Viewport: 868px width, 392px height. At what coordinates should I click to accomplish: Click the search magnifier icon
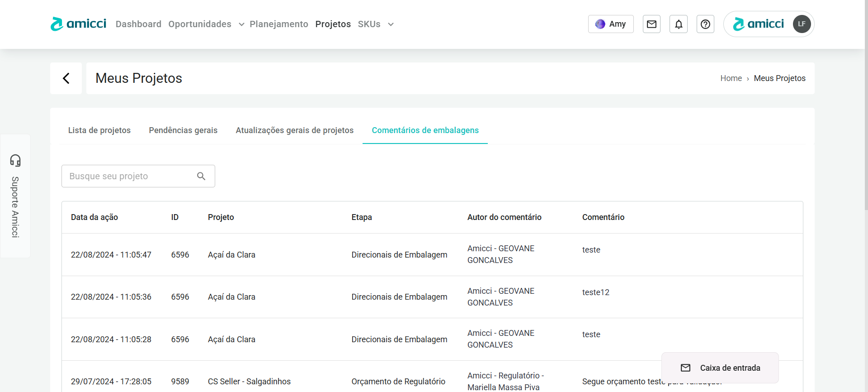[201, 176]
